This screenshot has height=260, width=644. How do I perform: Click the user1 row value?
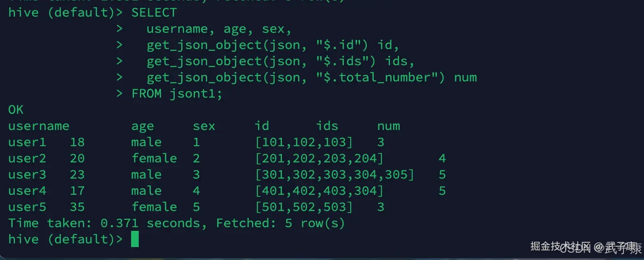pyautogui.click(x=27, y=142)
